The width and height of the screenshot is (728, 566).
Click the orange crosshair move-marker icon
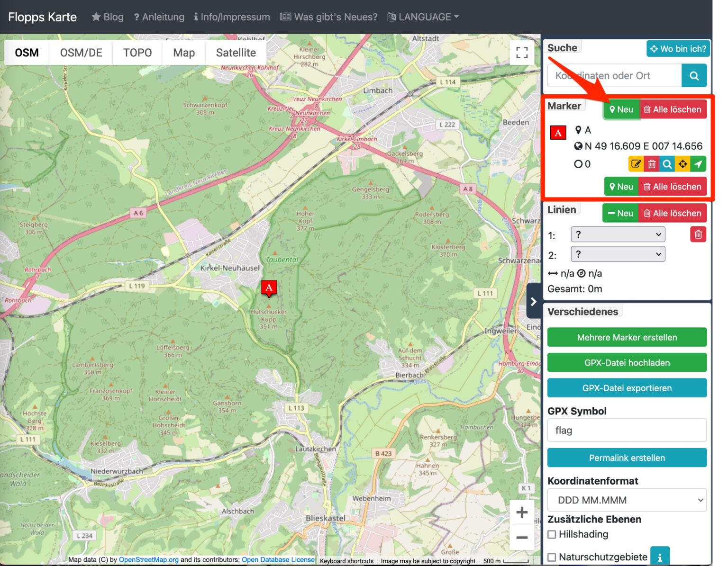682,164
